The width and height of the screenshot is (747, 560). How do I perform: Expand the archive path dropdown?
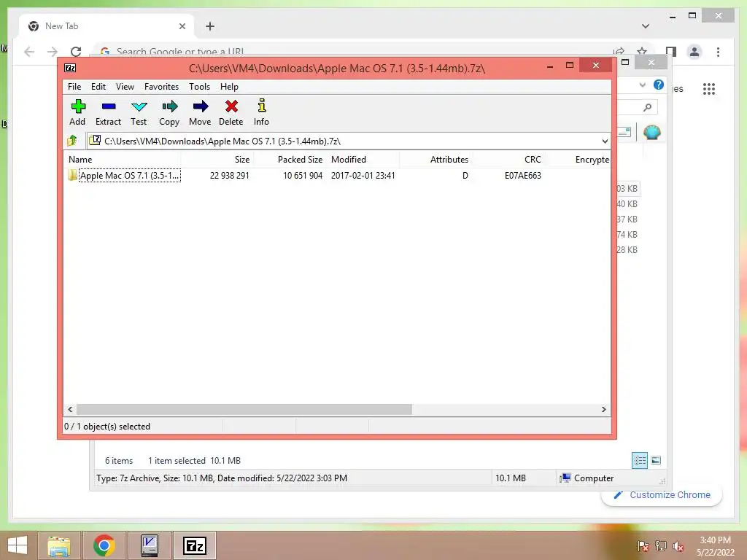pos(605,141)
